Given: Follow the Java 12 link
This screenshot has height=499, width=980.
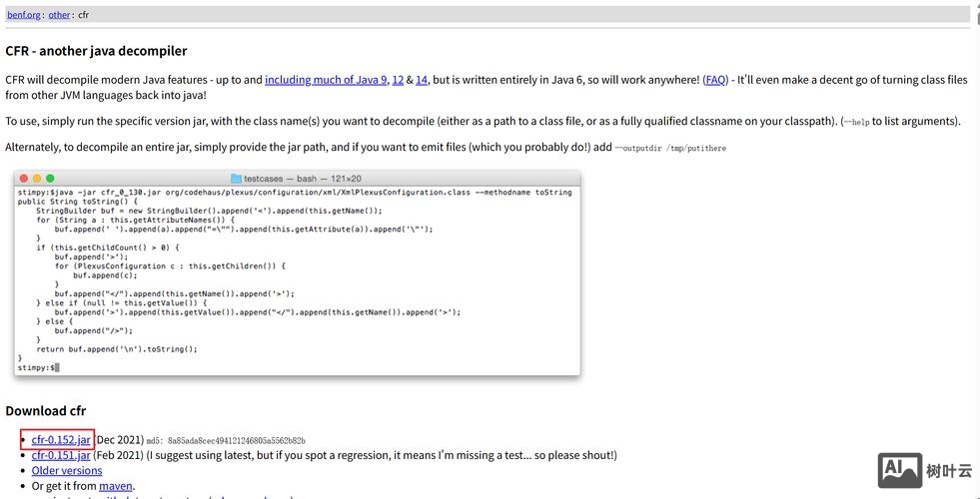Looking at the screenshot, I should [x=398, y=80].
